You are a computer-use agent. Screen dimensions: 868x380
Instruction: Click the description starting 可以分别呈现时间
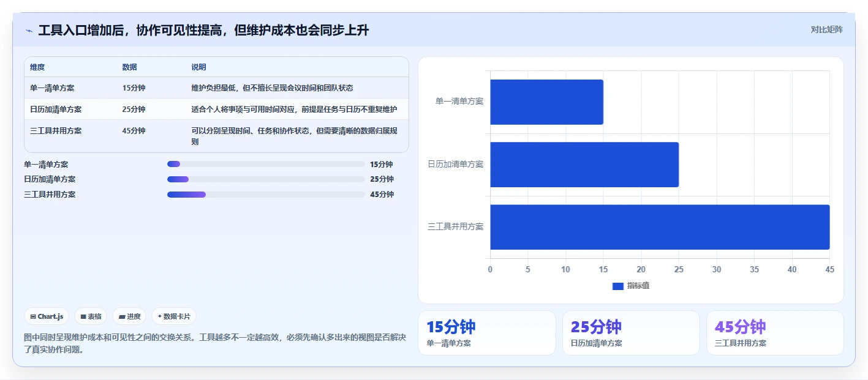click(x=295, y=136)
